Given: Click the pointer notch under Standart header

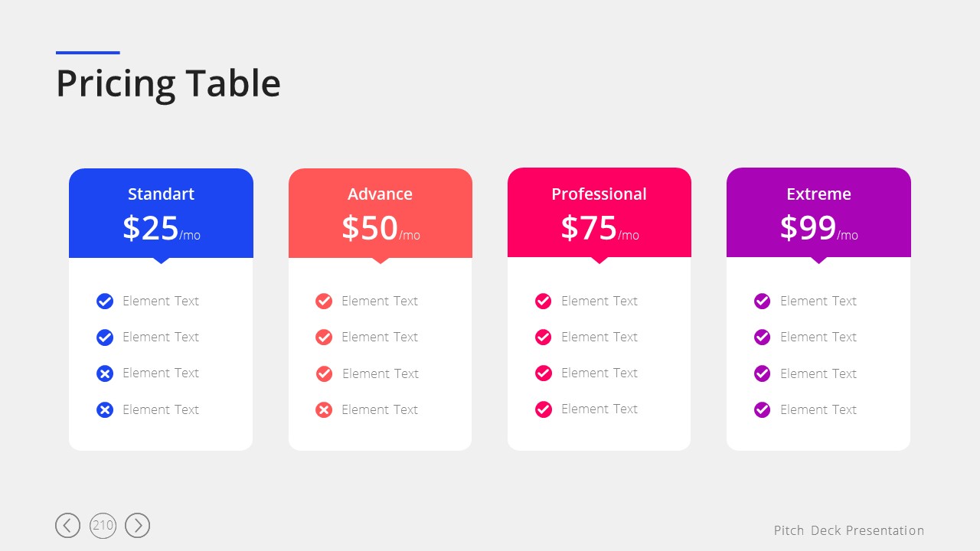Looking at the screenshot, I should pos(161,260).
